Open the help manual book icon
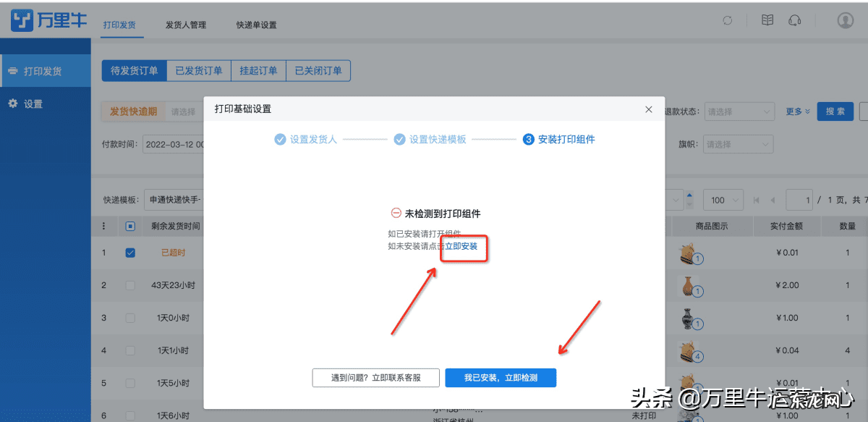This screenshot has height=422, width=868. click(767, 20)
